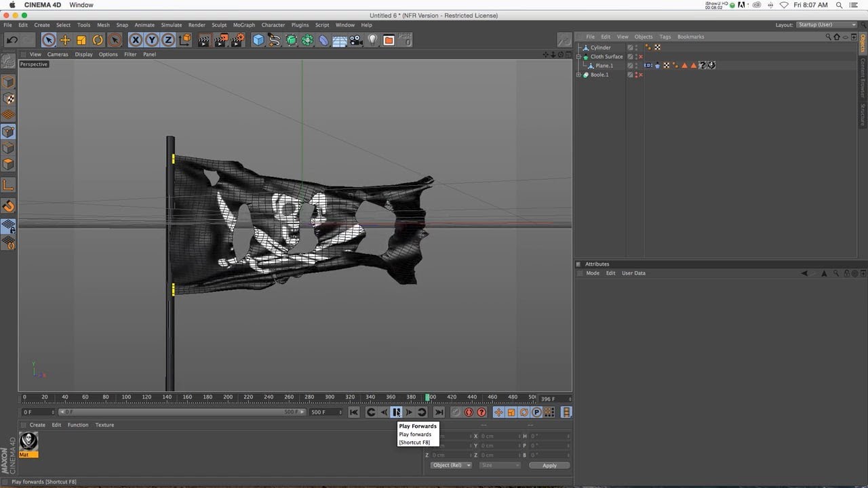Click the 0 F start frame field
Viewport: 868px width, 488px height.
pos(38,412)
